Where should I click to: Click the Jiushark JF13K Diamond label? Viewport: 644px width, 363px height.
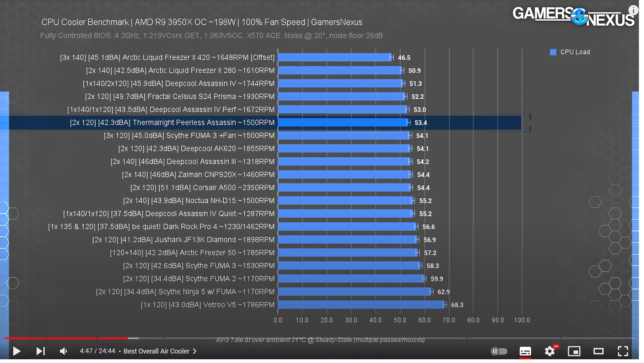[x=183, y=240]
